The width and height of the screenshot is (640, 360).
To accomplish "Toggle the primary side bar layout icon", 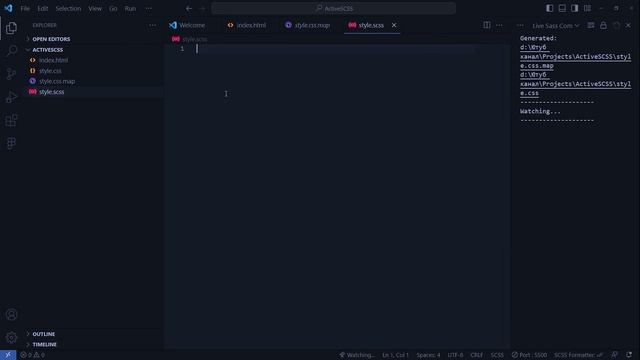I will pyautogui.click(x=549, y=8).
